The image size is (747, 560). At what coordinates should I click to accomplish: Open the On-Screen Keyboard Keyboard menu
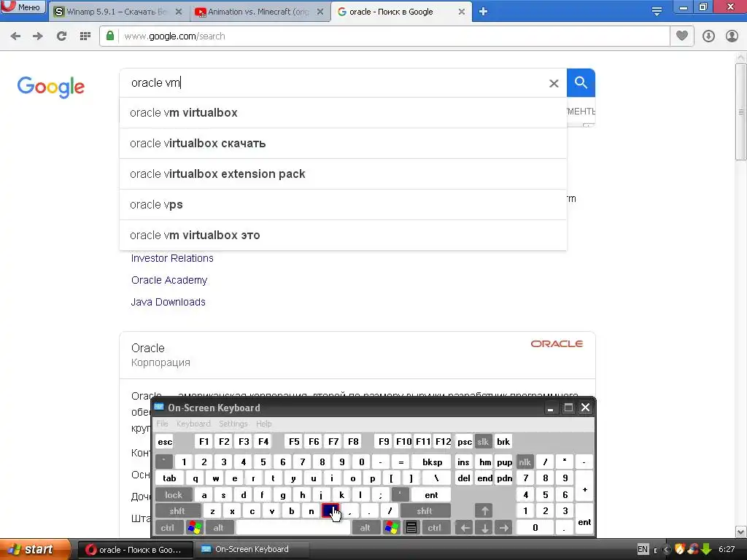click(x=193, y=424)
